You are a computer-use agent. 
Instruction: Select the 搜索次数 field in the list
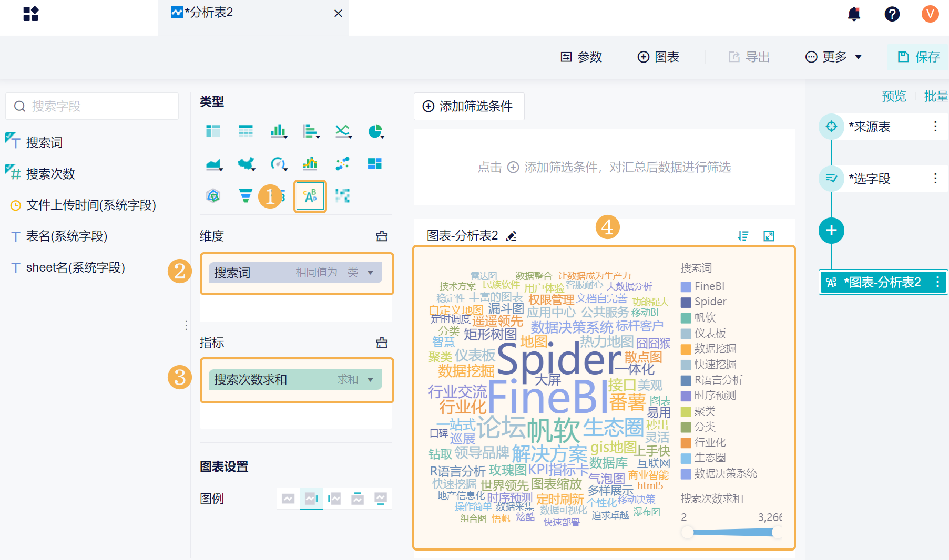click(x=50, y=174)
